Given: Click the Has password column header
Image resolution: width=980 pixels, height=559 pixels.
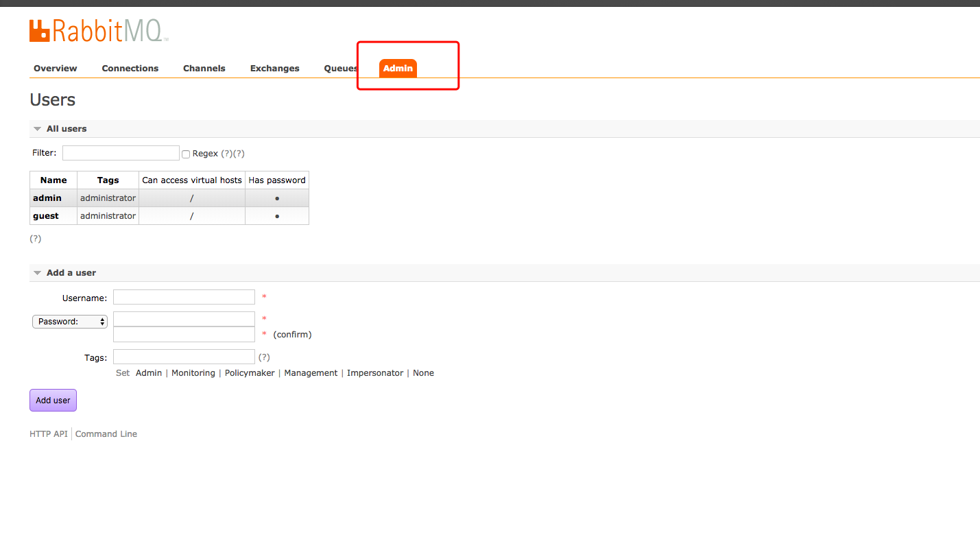Looking at the screenshot, I should coord(277,180).
